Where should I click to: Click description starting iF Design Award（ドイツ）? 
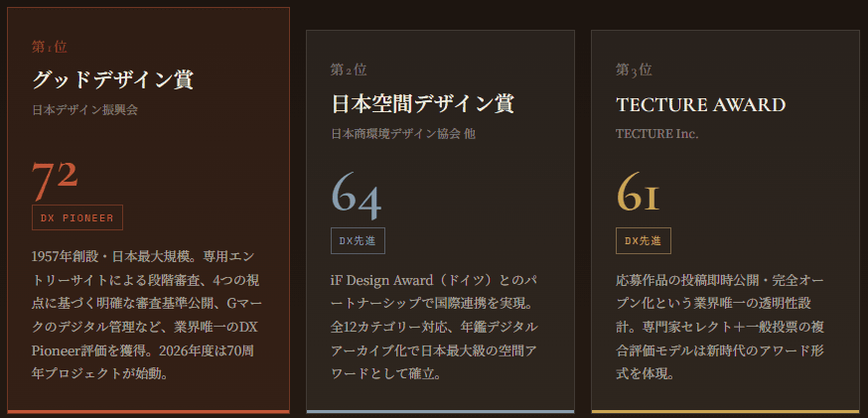(x=434, y=327)
